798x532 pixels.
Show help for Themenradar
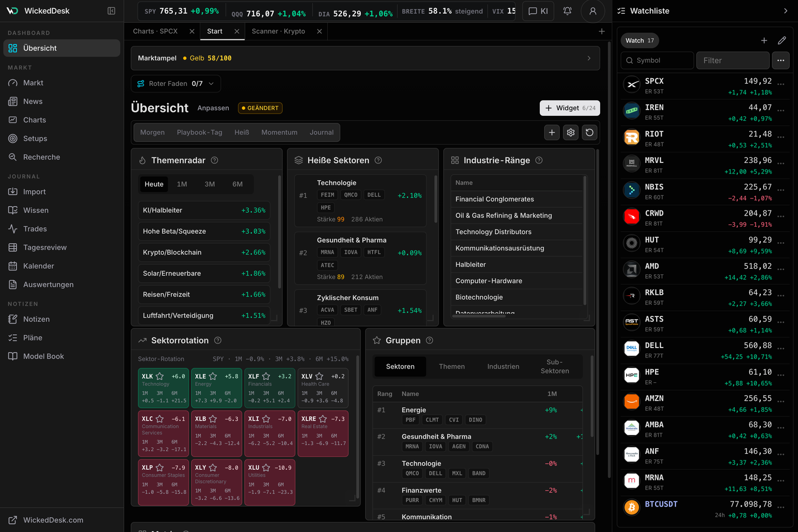click(214, 160)
